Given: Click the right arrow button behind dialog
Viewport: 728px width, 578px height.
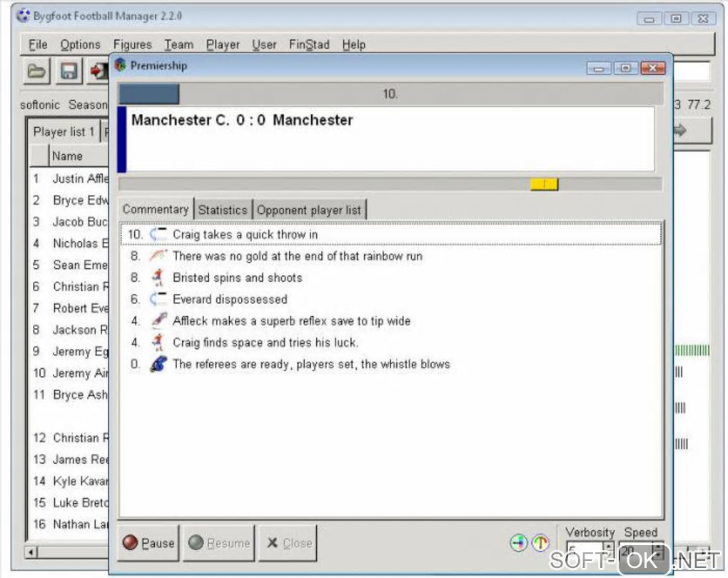Looking at the screenshot, I should (692, 131).
